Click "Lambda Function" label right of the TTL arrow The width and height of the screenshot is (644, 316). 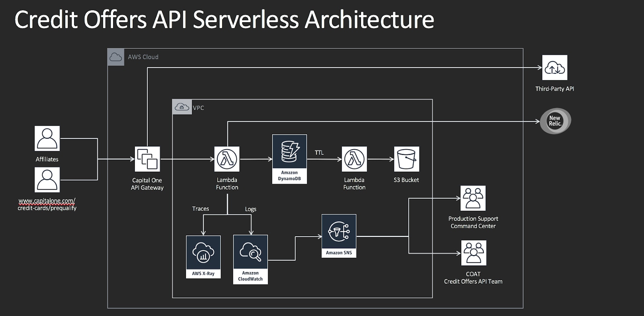click(354, 183)
